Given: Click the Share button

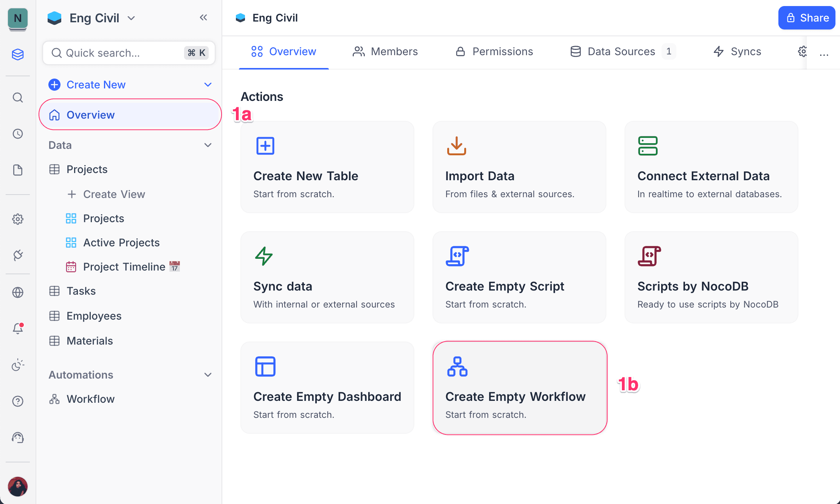Looking at the screenshot, I should point(806,17).
